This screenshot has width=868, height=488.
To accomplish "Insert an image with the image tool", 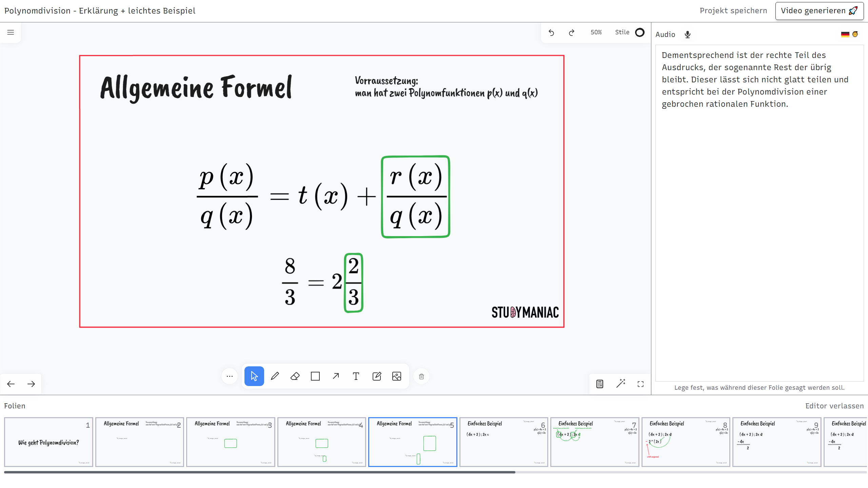I will [x=397, y=376].
